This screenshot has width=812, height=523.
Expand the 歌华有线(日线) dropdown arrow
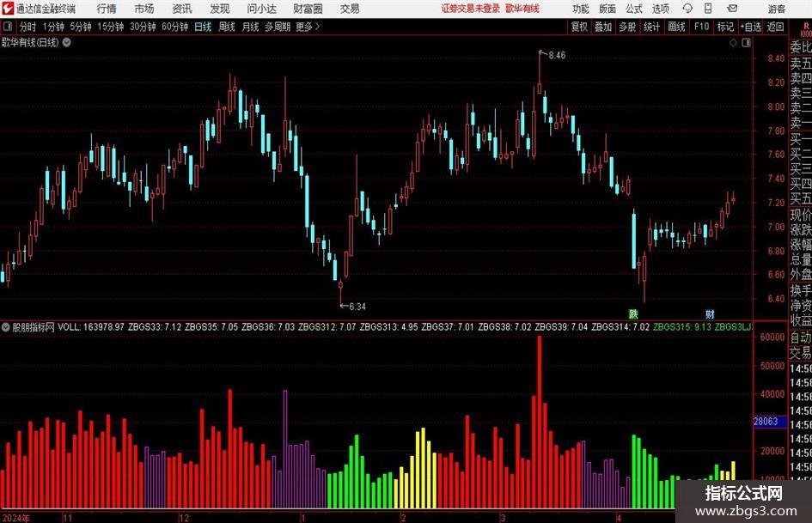(x=67, y=42)
